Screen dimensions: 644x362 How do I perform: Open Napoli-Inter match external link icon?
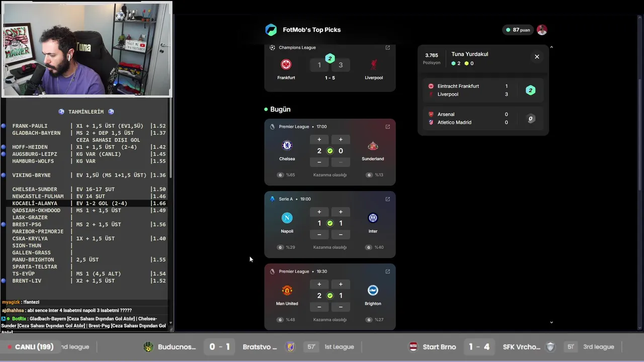(x=387, y=199)
